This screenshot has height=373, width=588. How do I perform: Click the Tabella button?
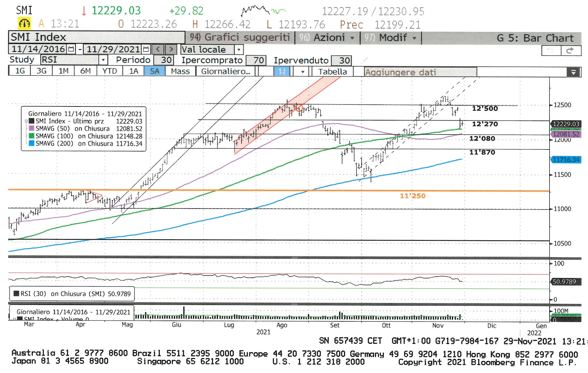(x=332, y=71)
